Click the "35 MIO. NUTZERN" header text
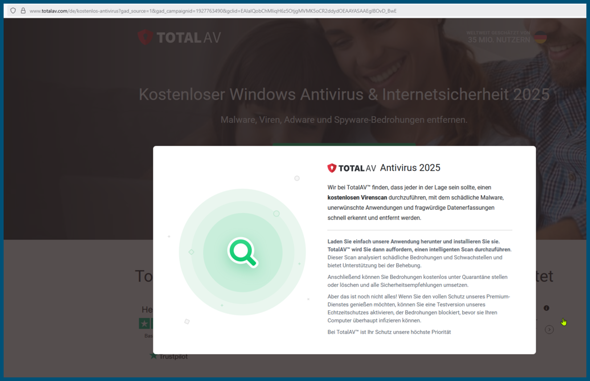 499,39
